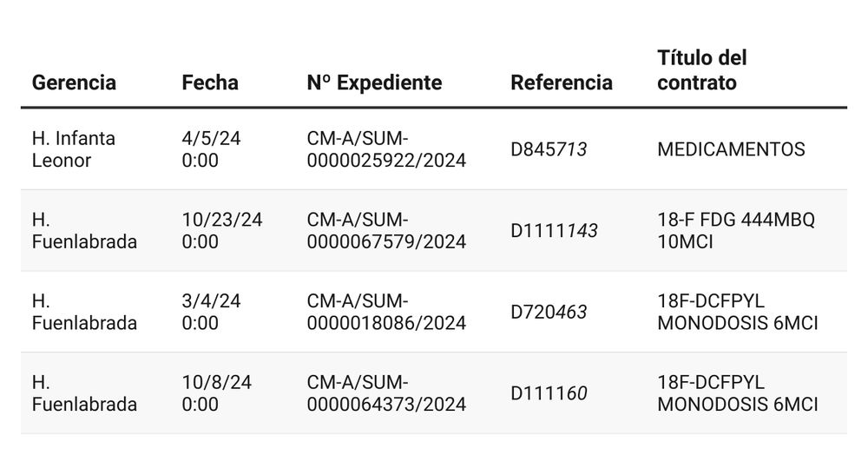Select expediente CM-A/SUM-0000064373/2024
This screenshot has height=455, width=868.
[x=386, y=393]
